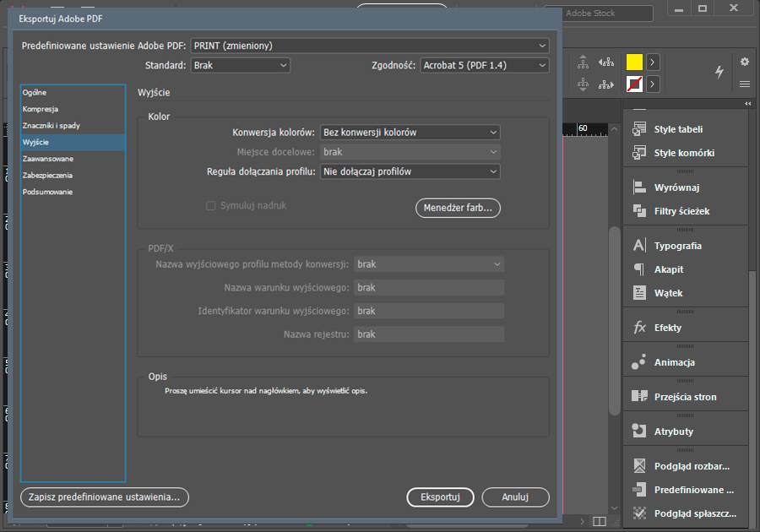This screenshot has width=760, height=532.
Task: Collapse the panel dock double-arrow icon
Action: [x=748, y=104]
